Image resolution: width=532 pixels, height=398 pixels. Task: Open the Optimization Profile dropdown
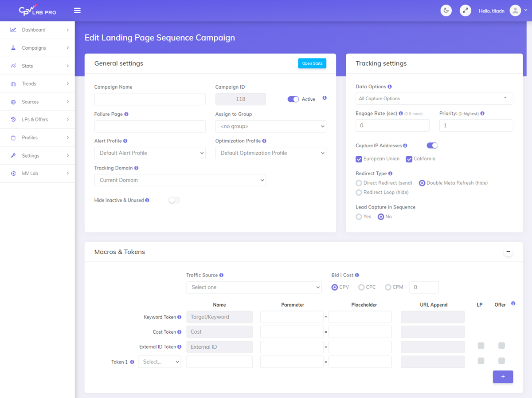point(271,153)
